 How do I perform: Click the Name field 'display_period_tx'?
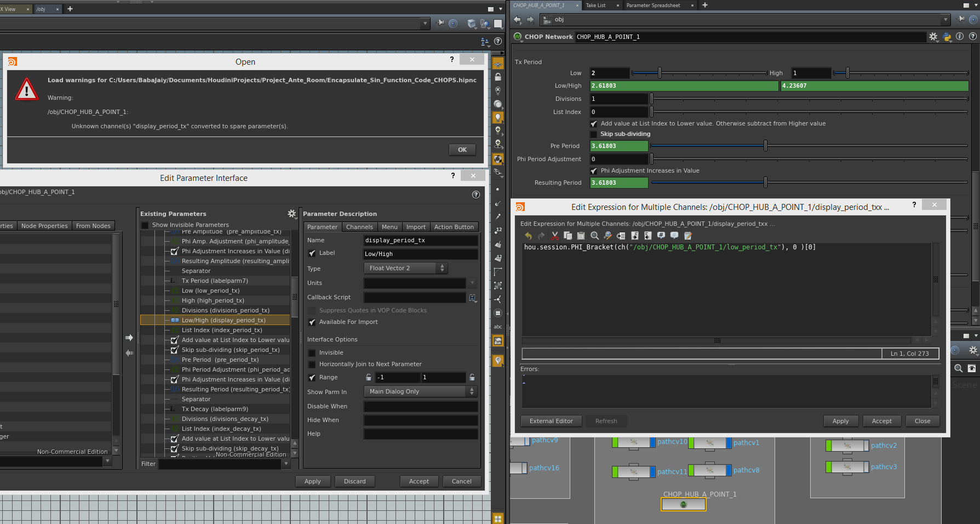coord(420,241)
